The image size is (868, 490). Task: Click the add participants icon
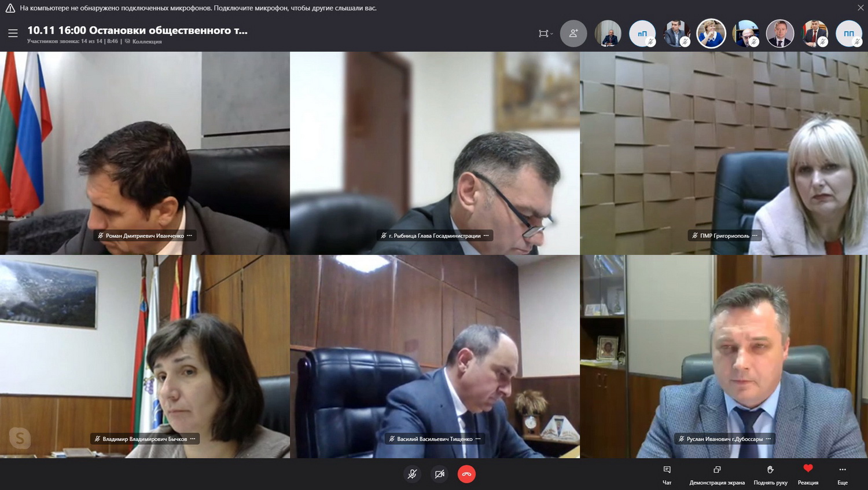pos(573,34)
